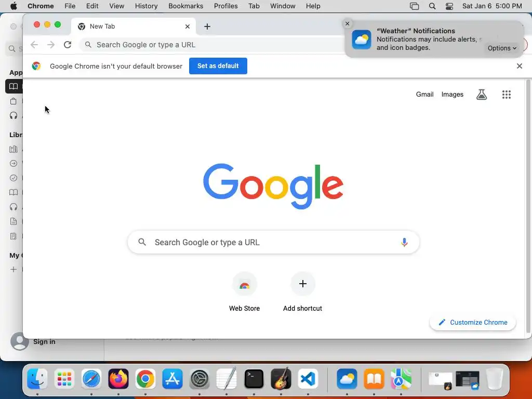Focus the Google search box on page
Screen dimensions: 532x399
pyautogui.click(x=273, y=242)
